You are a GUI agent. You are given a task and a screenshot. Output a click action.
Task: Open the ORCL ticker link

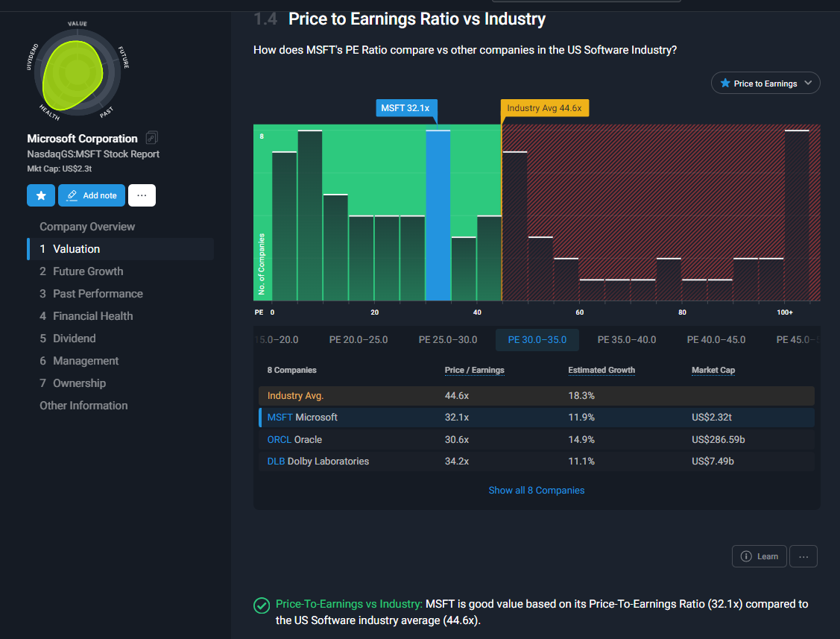[x=279, y=440]
